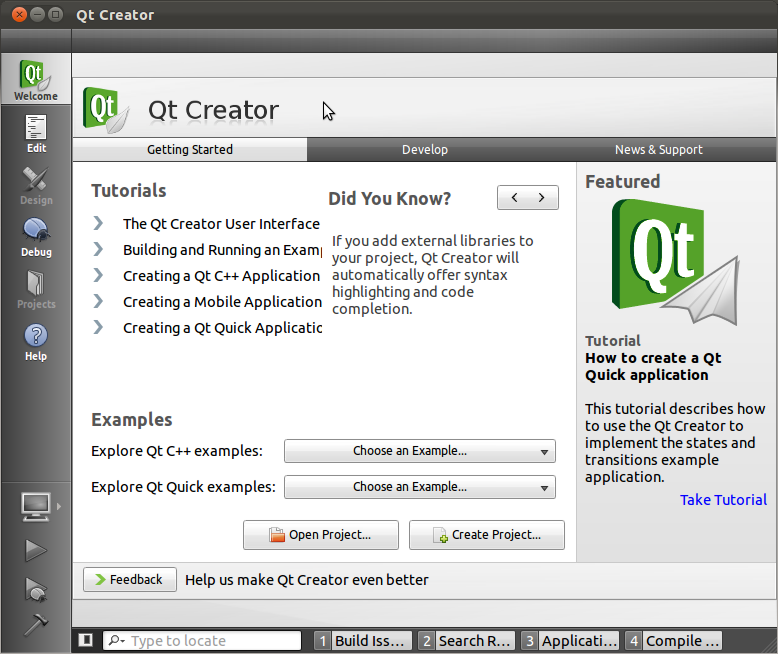Click the locator magnifier icon
778x654 pixels.
pyautogui.click(x=116, y=641)
